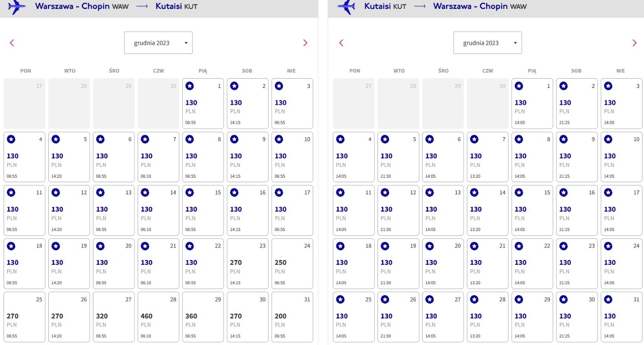
Task: Click the star badge on December 19 in Warszawa–Kutaisi calendar
Action: pyautogui.click(x=56, y=246)
